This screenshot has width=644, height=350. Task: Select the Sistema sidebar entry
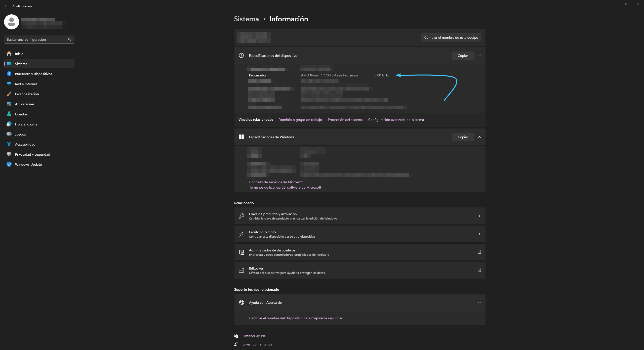39,64
